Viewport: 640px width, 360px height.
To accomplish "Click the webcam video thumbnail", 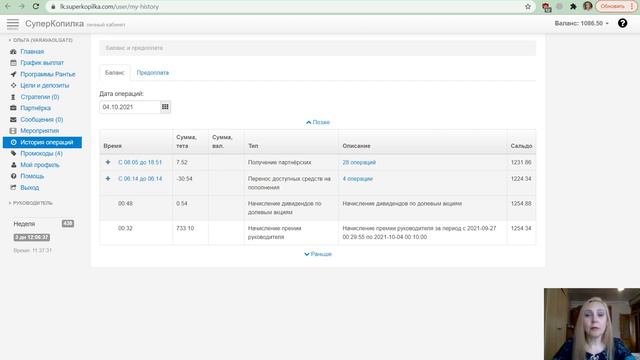I will click(592, 324).
